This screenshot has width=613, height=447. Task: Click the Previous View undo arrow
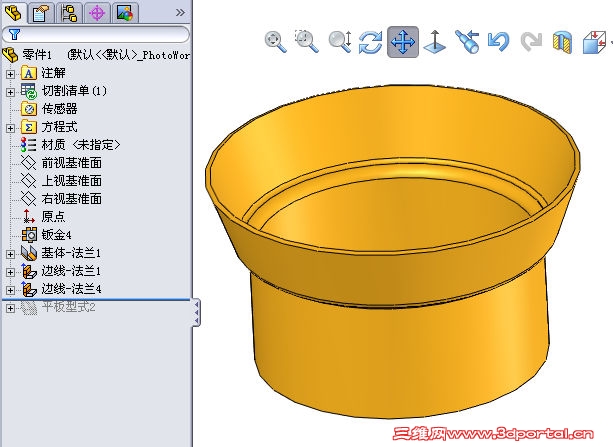(x=499, y=41)
